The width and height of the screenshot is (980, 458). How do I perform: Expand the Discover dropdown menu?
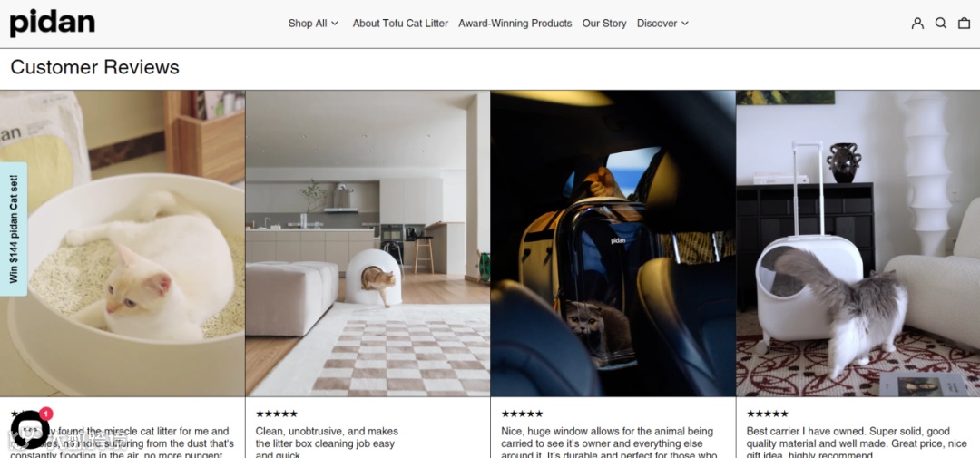tap(662, 23)
